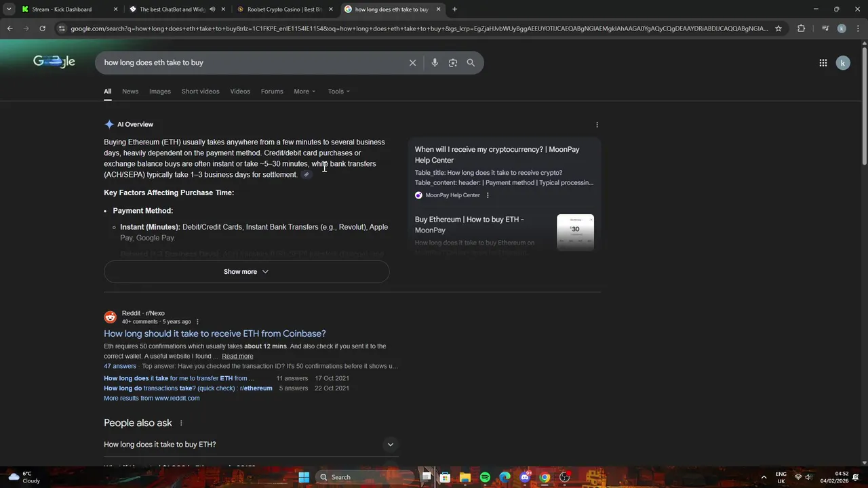868x488 pixels.
Task: Open the People also ask options menu
Action: [180, 423]
